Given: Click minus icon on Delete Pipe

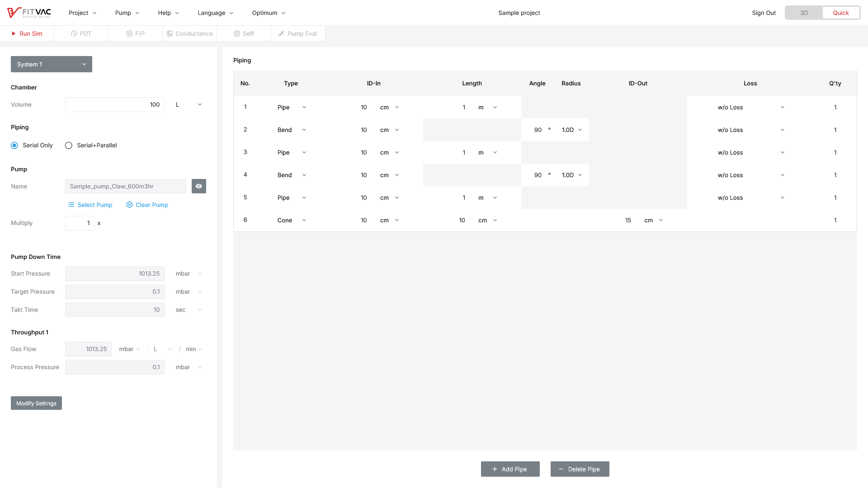Looking at the screenshot, I should 561,469.
